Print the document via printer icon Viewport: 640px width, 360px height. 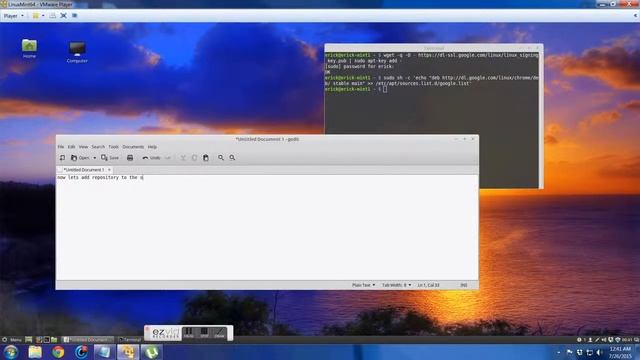pyautogui.click(x=130, y=158)
